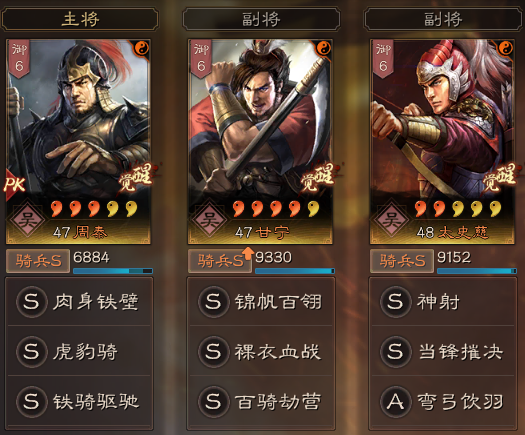Image resolution: width=525 pixels, height=435 pixels.
Task: Click 甘宁's hero portrait card
Action: click(260, 142)
